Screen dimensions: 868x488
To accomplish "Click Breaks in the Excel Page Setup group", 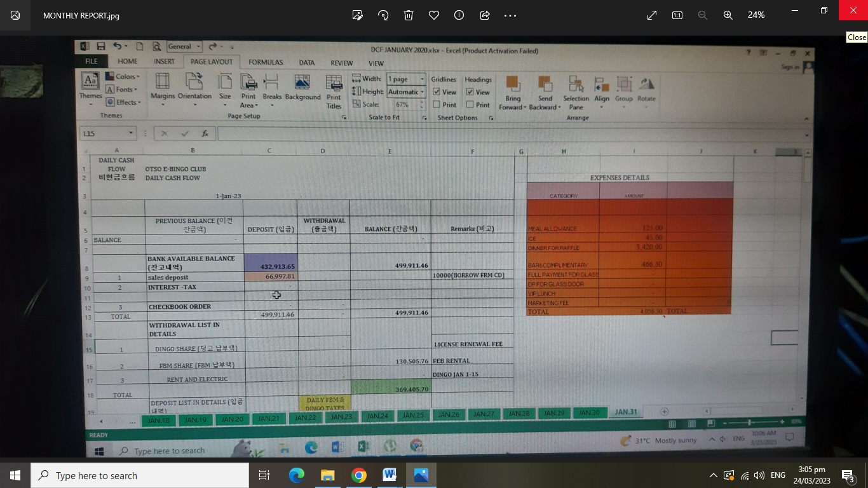I will point(272,88).
